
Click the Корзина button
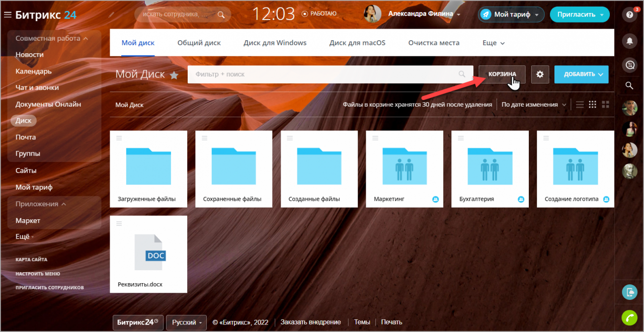[x=502, y=74]
